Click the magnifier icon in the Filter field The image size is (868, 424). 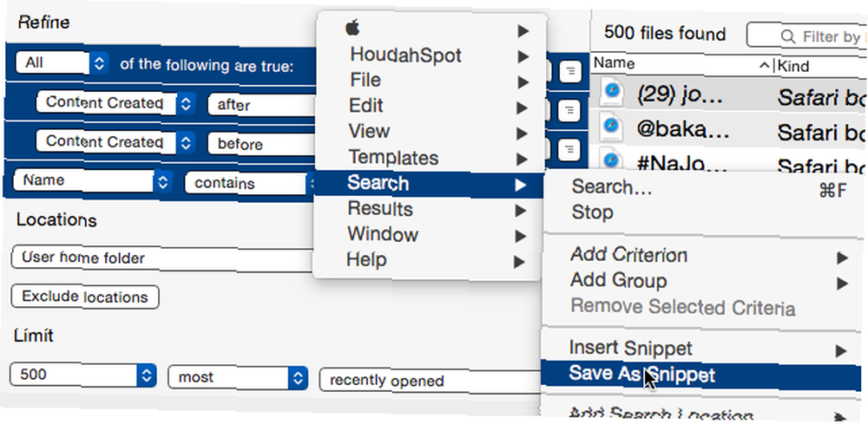pos(788,36)
